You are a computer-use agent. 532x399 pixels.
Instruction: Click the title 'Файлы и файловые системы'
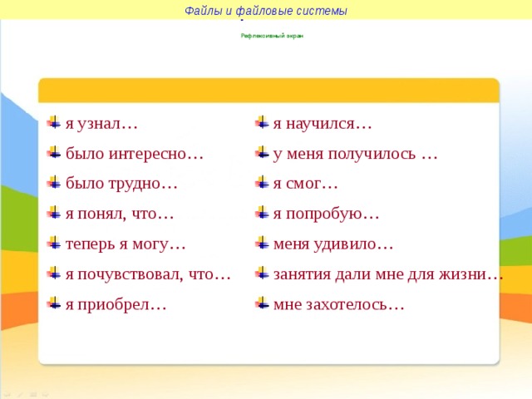pyautogui.click(x=266, y=11)
